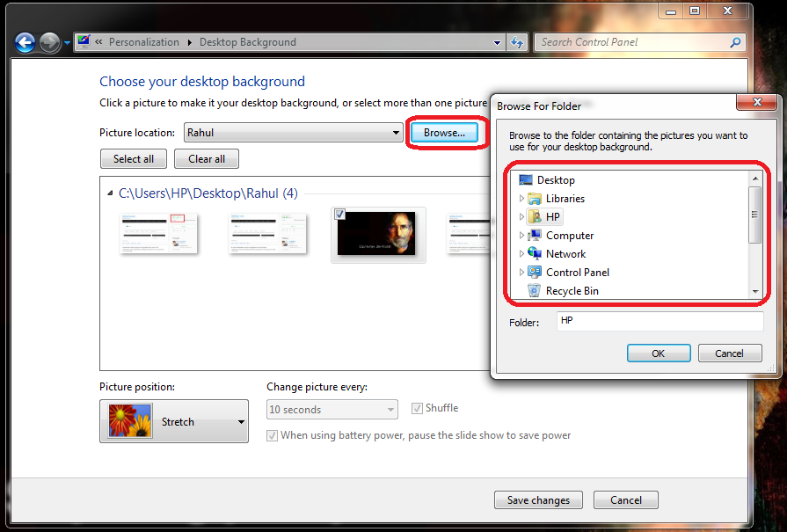Select the Recycle Bin icon
This screenshot has width=787, height=532.
point(535,291)
